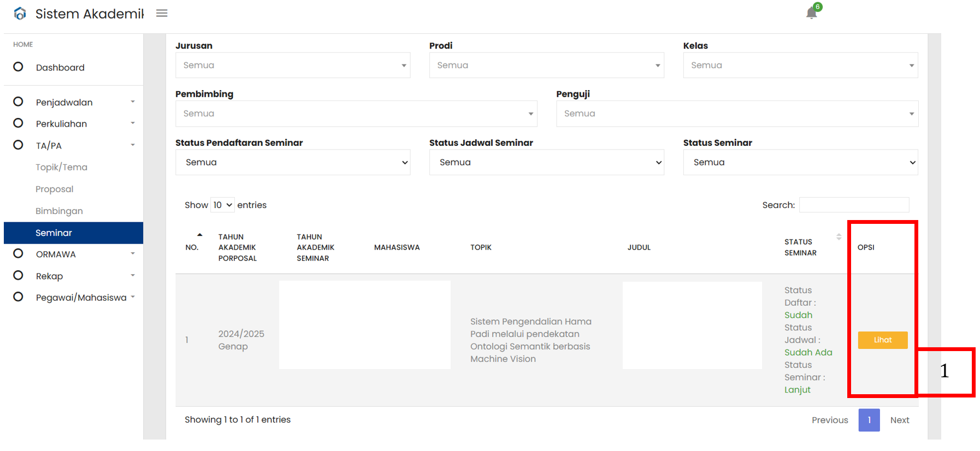The image size is (980, 451).
Task: Open the Jurusan dropdown
Action: pos(293,65)
